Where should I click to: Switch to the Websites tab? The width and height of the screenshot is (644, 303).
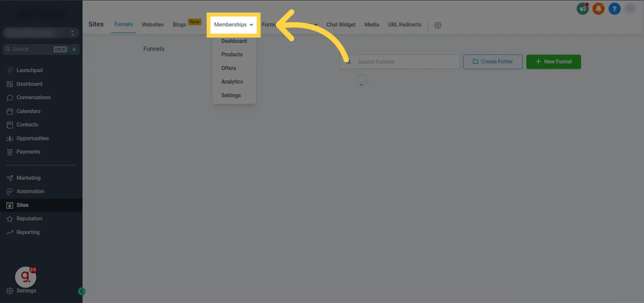point(153,25)
